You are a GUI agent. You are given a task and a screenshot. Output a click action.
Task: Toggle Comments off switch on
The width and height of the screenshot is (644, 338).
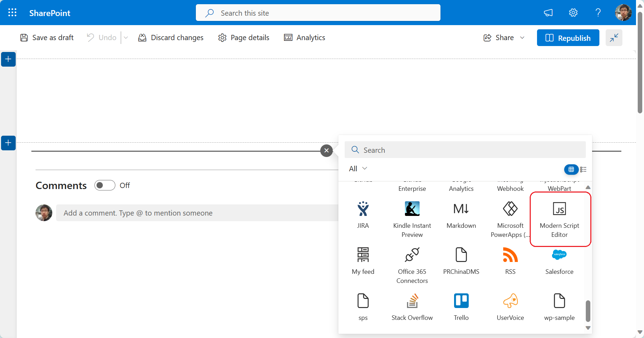coord(105,185)
